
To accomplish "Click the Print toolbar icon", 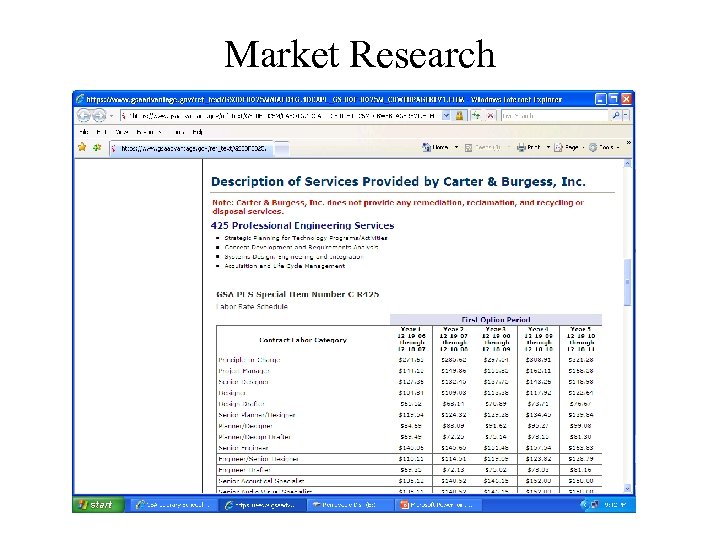I will (529, 147).
